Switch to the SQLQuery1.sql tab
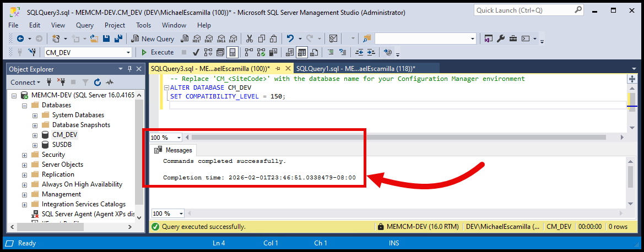 pos(355,69)
